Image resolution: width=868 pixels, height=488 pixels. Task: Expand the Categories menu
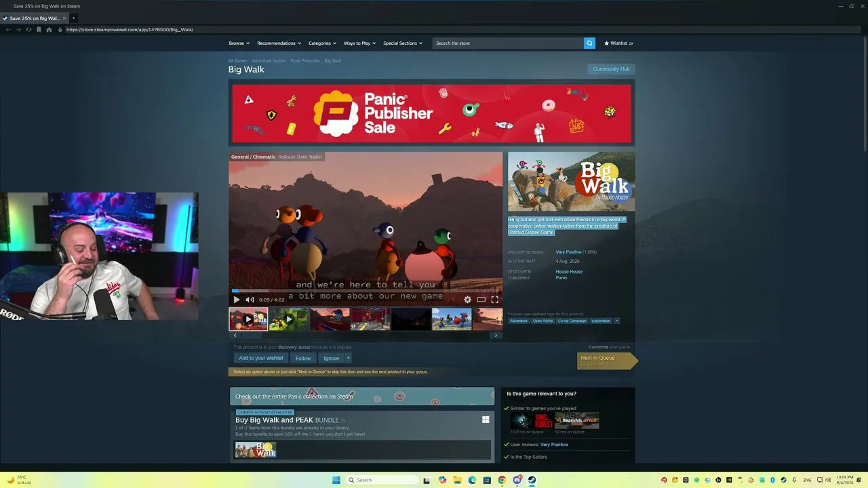point(322,43)
